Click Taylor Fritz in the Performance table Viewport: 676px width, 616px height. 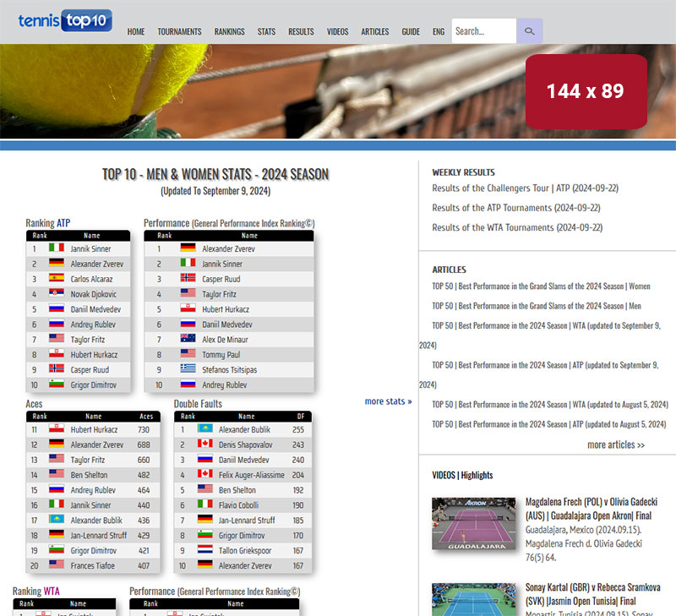[x=219, y=294]
